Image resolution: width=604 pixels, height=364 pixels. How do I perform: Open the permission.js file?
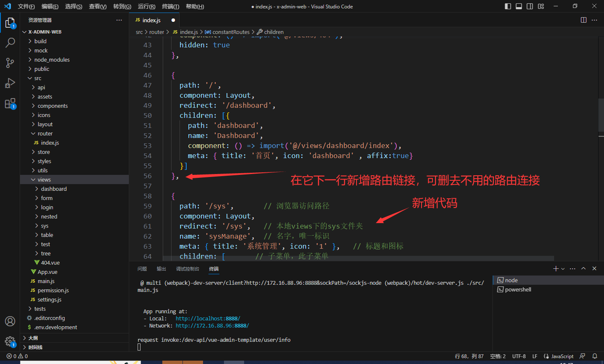click(74, 290)
